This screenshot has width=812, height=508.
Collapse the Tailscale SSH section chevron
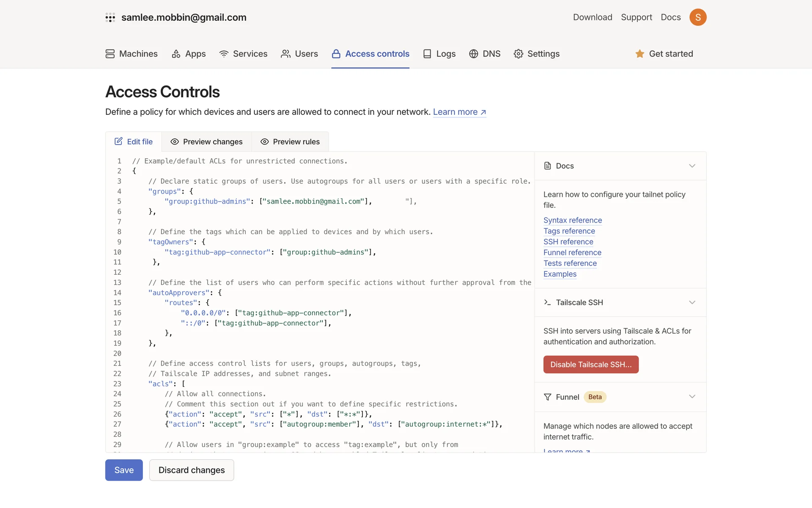pos(692,302)
